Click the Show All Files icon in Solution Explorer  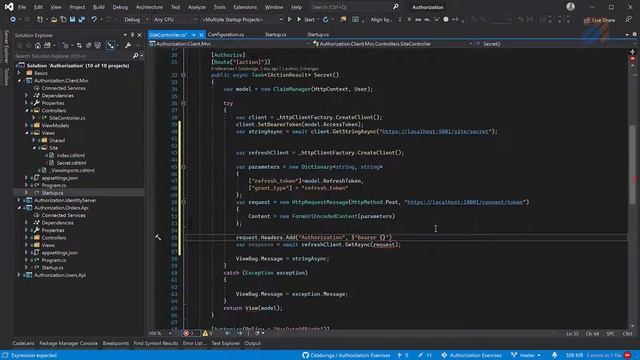click(x=98, y=45)
